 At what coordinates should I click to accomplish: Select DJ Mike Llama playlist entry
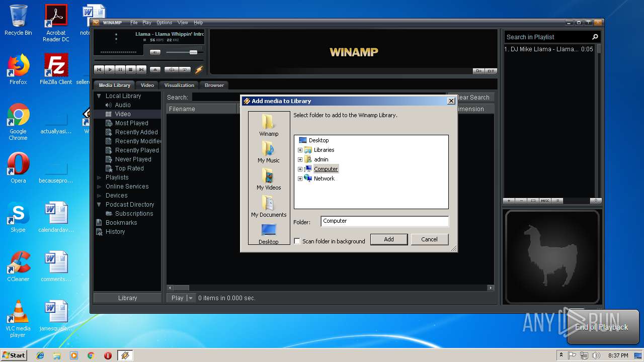pos(549,49)
